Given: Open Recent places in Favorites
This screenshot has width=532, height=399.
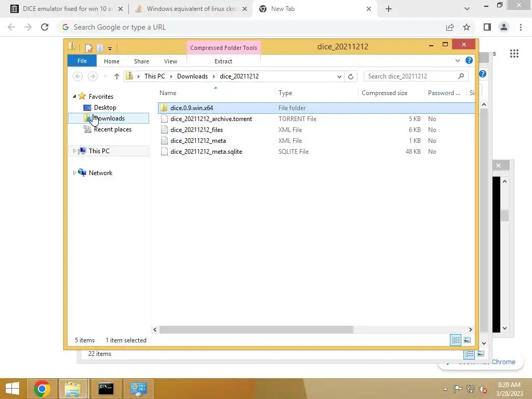Looking at the screenshot, I should point(112,129).
